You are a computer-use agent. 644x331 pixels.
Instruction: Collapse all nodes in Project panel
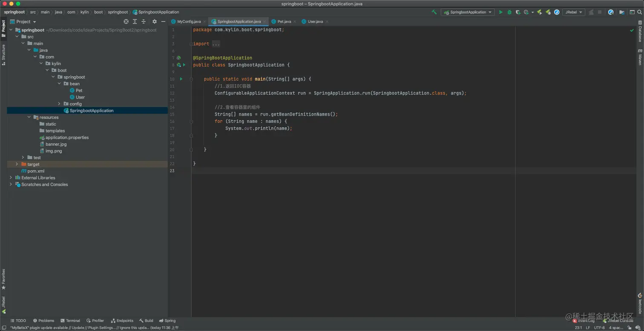[144, 22]
